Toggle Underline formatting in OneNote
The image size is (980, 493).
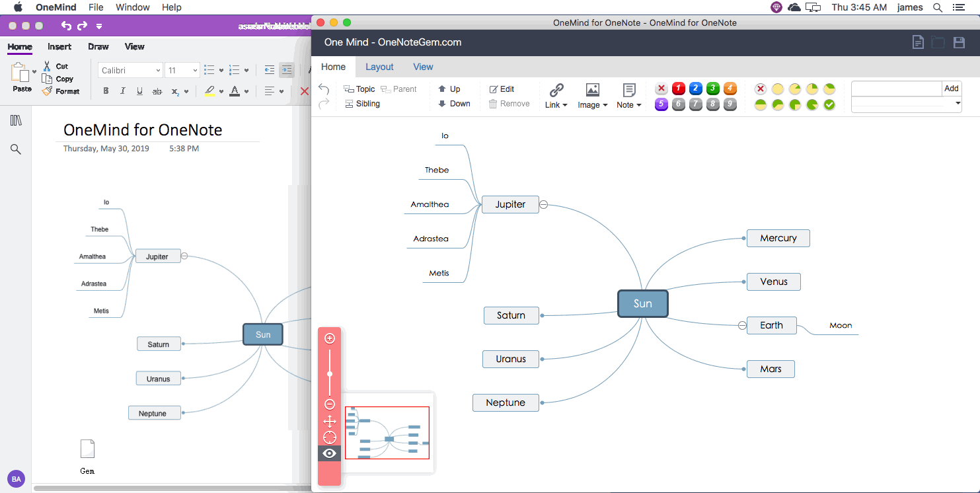139,91
